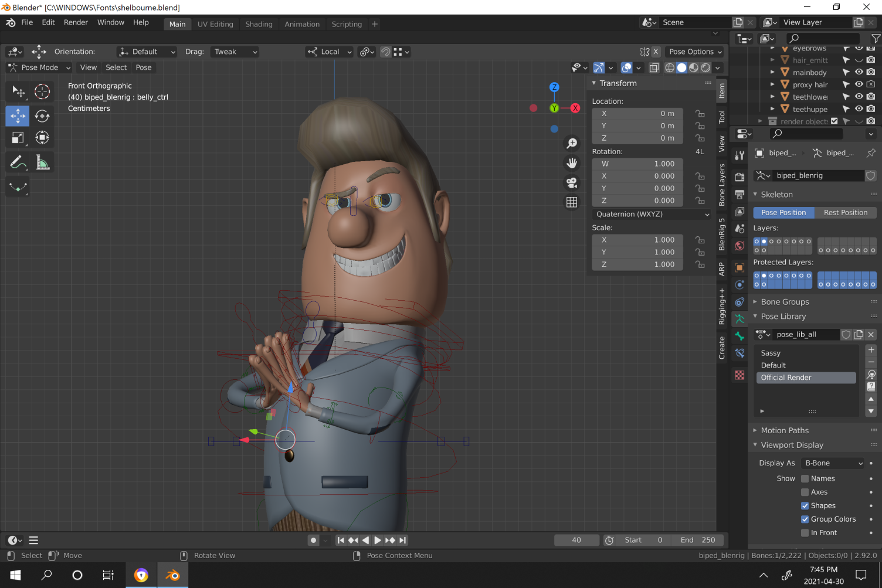The image size is (882, 588).
Task: Disable the Shapes checkbox under Viewport Display
Action: coord(805,505)
